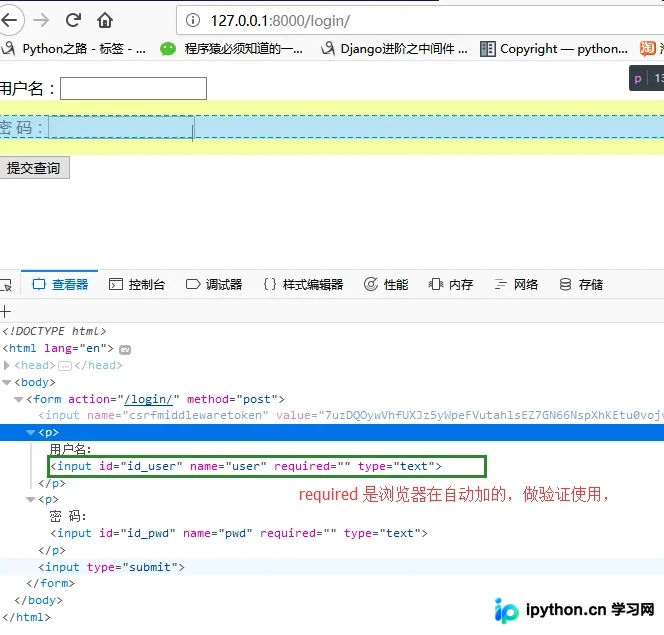Select the html lang="en" node
The width and height of the screenshot is (664, 635).
(x=58, y=348)
